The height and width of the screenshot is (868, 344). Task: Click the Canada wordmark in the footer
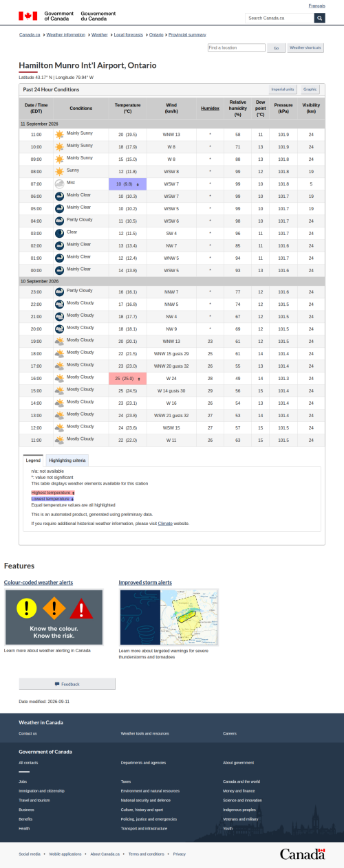coord(302,854)
